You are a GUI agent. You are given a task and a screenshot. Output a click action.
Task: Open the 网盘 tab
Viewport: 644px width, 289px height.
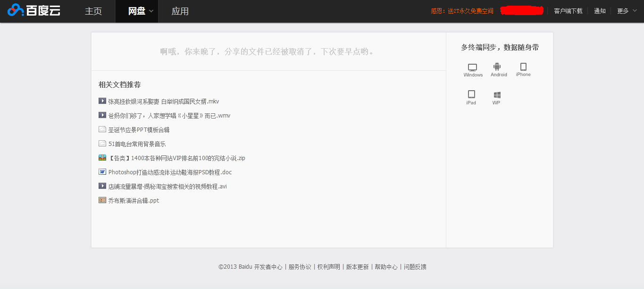pos(137,11)
